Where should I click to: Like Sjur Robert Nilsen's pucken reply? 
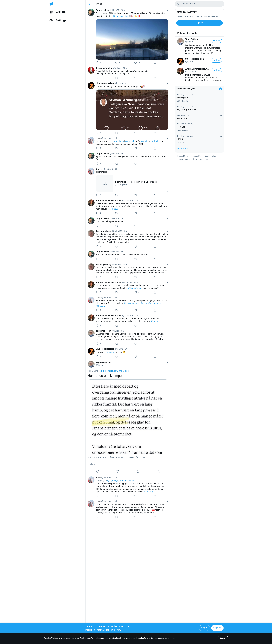[136, 357]
